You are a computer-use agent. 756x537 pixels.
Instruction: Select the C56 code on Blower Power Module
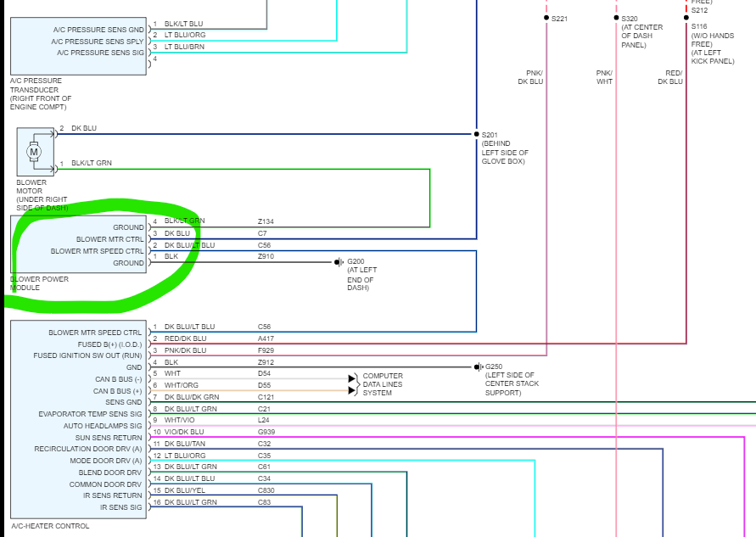click(264, 245)
